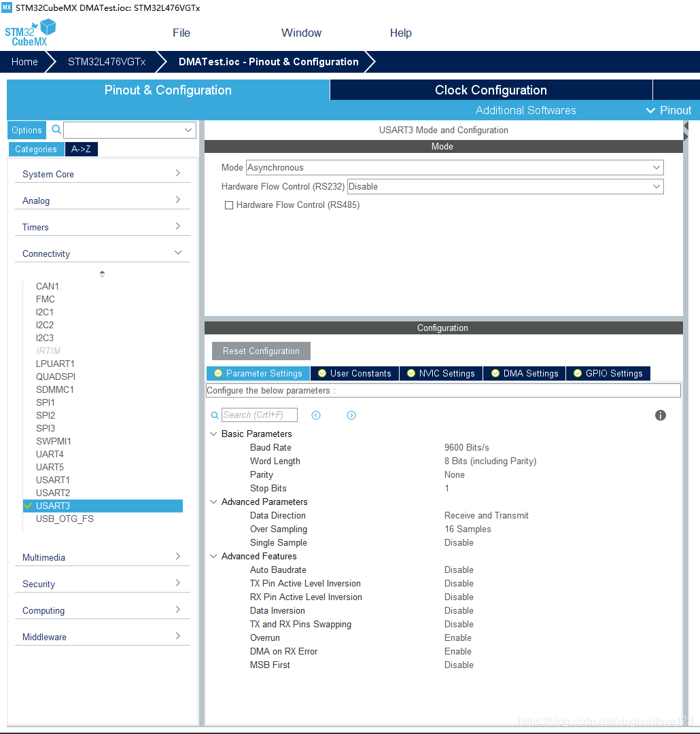This screenshot has height=734, width=700.
Task: Click the Word Length value 8 Bits
Action: pos(490,461)
